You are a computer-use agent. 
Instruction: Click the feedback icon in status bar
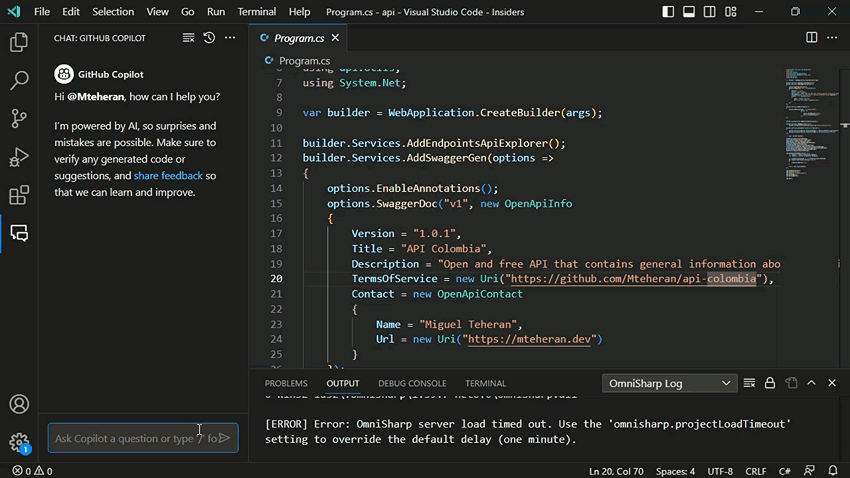tap(809, 471)
